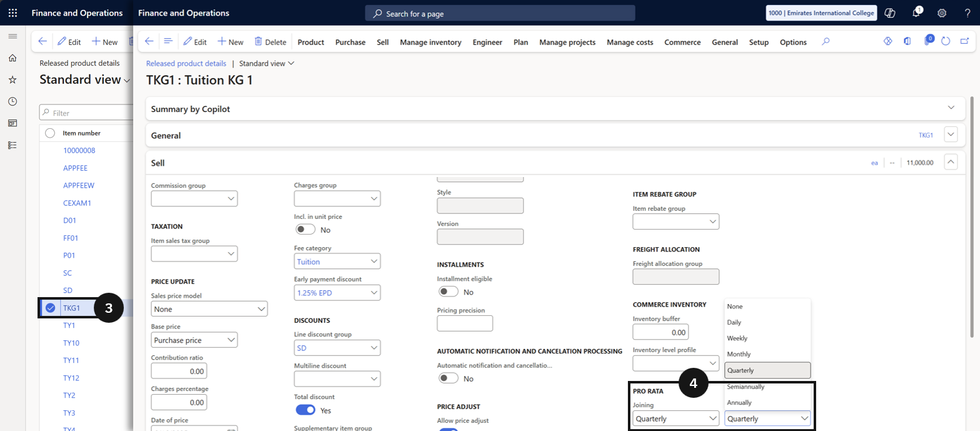Open Favorites star in left sidebar
Viewport: 980px width, 431px height.
(x=13, y=80)
